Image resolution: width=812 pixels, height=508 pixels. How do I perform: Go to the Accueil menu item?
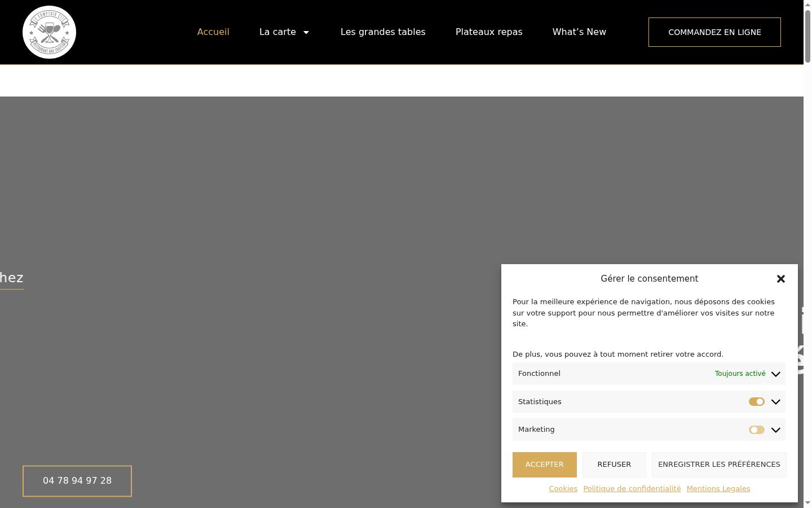click(213, 32)
